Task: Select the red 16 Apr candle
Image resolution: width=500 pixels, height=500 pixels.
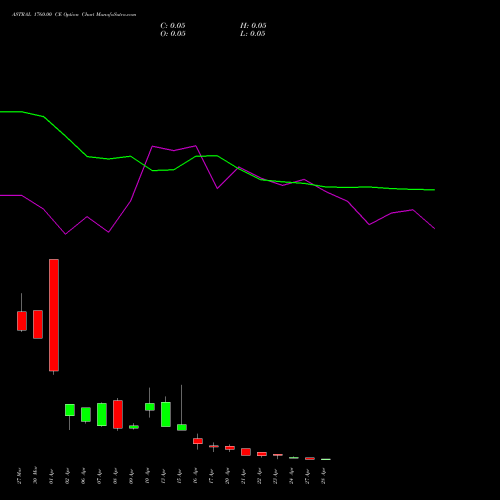Action: (x=198, y=441)
